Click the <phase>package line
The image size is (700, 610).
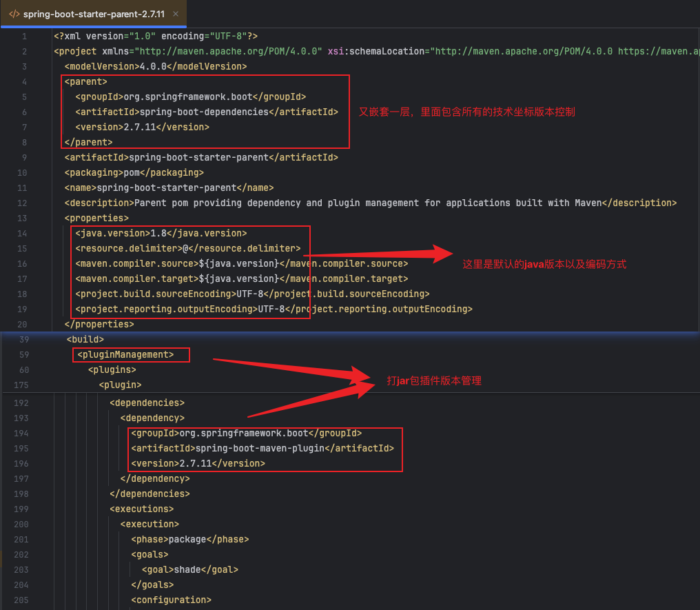click(189, 540)
